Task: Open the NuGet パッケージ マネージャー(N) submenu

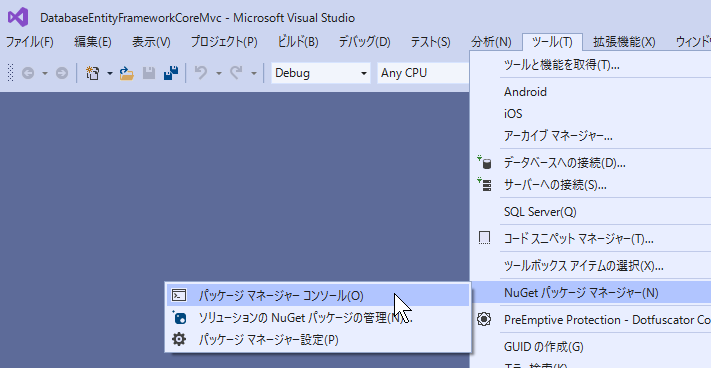Action: [x=590, y=292]
